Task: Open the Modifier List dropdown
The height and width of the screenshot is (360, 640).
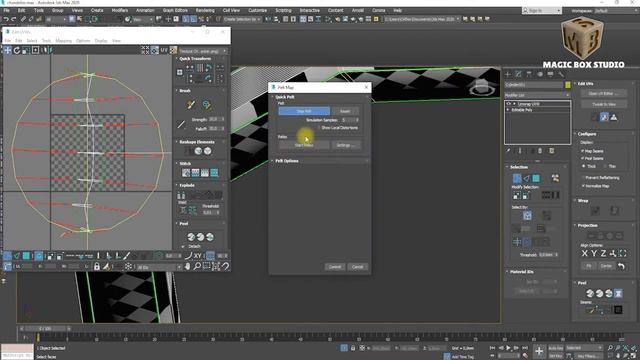Action: point(537,95)
